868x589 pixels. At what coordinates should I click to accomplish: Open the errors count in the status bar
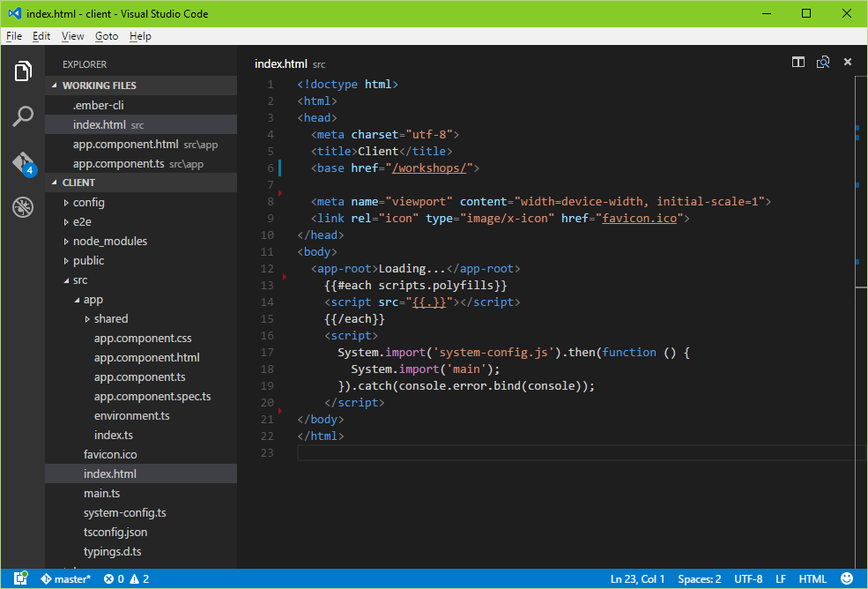point(114,579)
